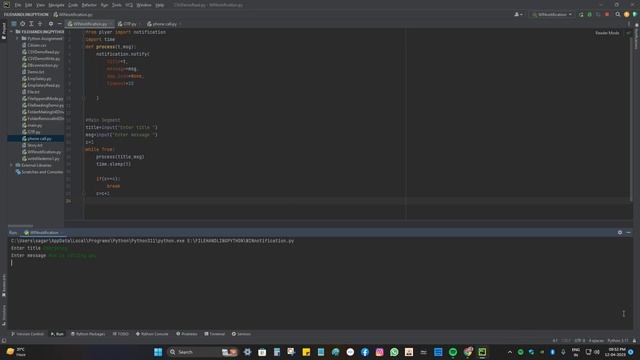Open the Python Console tool window
This screenshot has width=640, height=360.
tap(152, 334)
